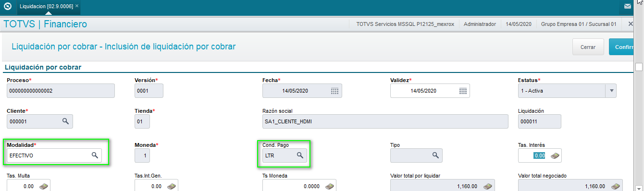Open the mail envelope icon at top right

click(628, 7)
